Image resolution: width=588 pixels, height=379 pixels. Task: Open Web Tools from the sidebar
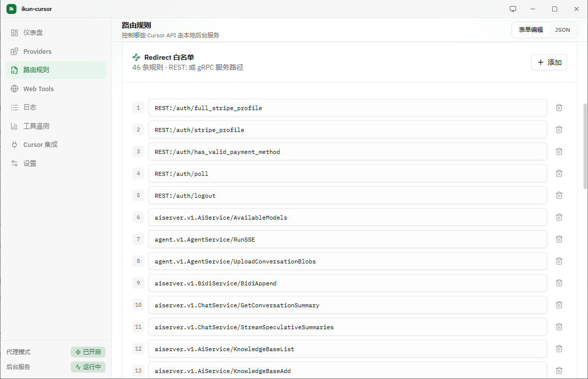[x=56, y=89]
